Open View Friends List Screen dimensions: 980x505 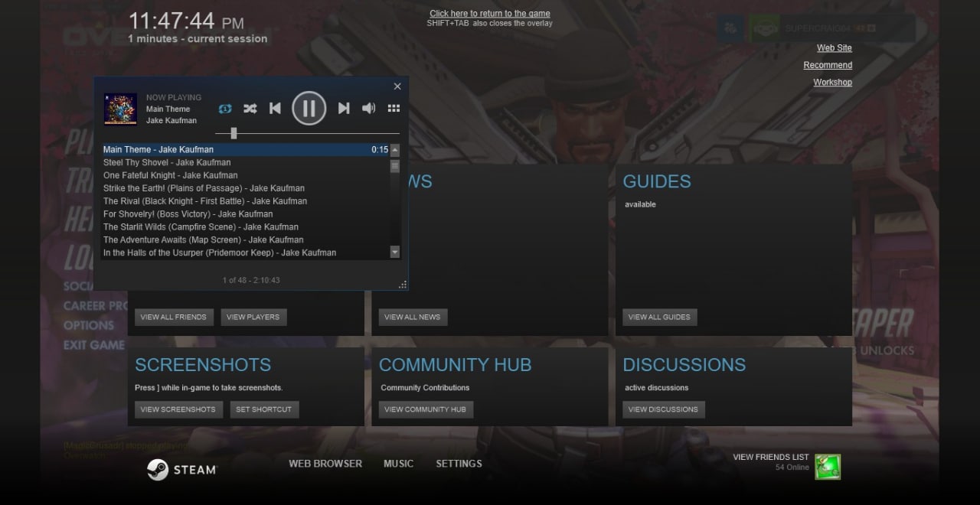(x=771, y=457)
